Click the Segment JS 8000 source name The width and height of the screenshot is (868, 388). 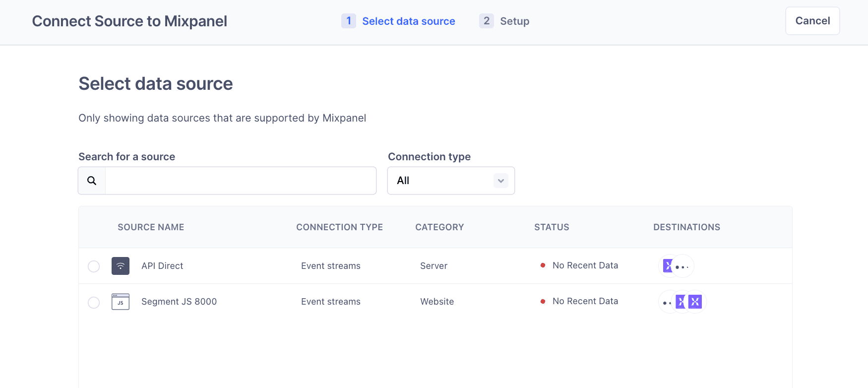click(179, 302)
